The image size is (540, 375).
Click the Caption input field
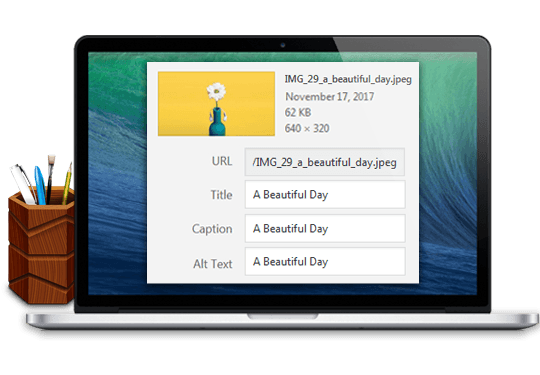coord(325,228)
